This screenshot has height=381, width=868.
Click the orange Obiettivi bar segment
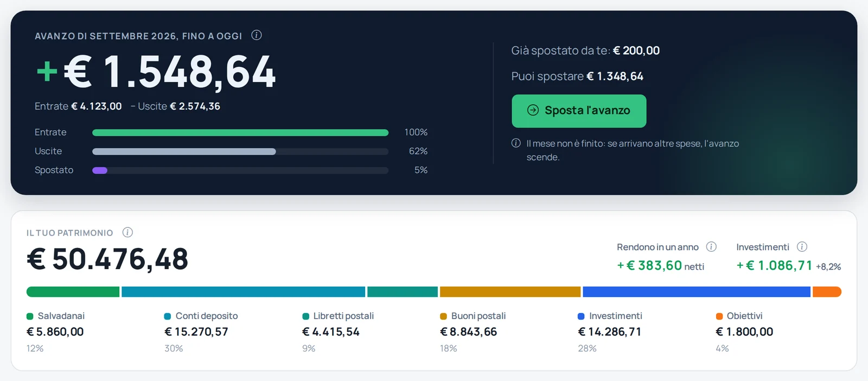pos(827,292)
